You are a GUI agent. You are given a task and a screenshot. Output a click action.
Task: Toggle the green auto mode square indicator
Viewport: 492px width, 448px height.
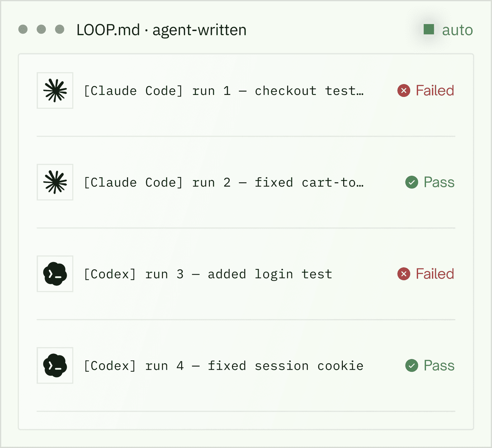pyautogui.click(x=429, y=29)
